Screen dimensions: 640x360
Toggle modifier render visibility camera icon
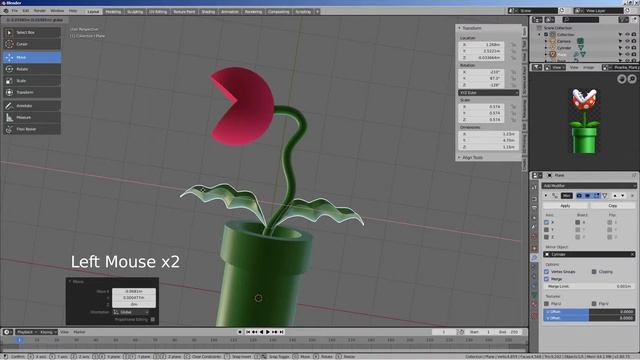tap(579, 196)
